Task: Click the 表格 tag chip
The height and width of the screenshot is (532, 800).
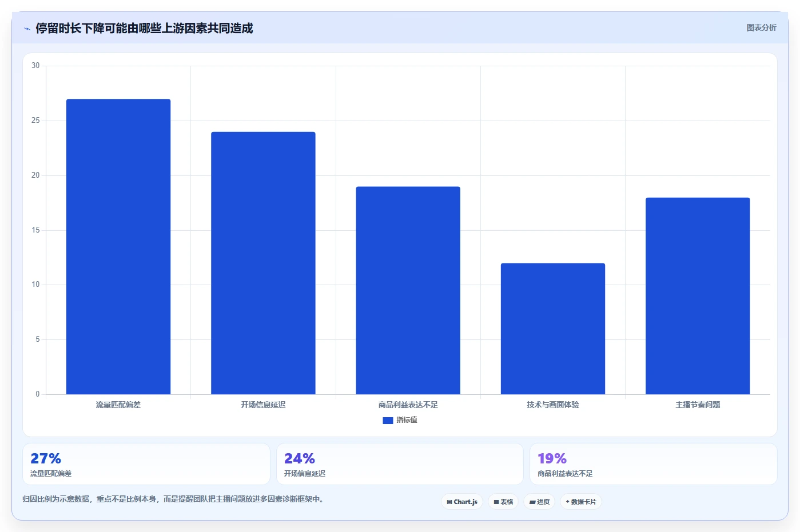Action: [x=503, y=502]
